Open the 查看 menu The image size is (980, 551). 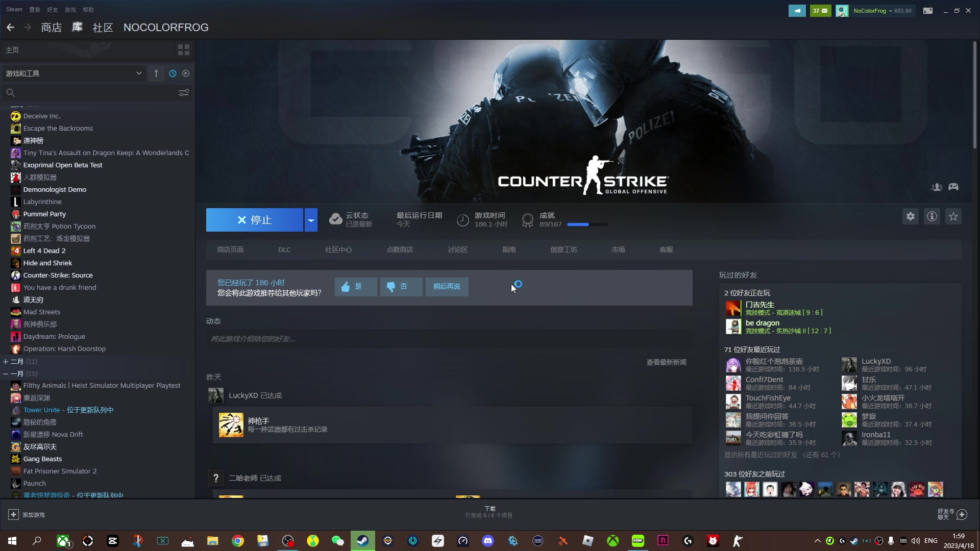[x=35, y=10]
